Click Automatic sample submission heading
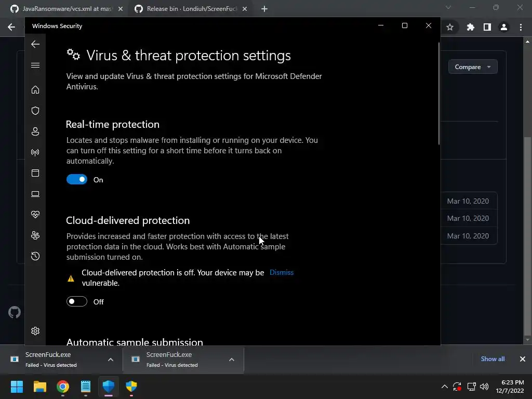The width and height of the screenshot is (532, 399). pyautogui.click(x=135, y=342)
